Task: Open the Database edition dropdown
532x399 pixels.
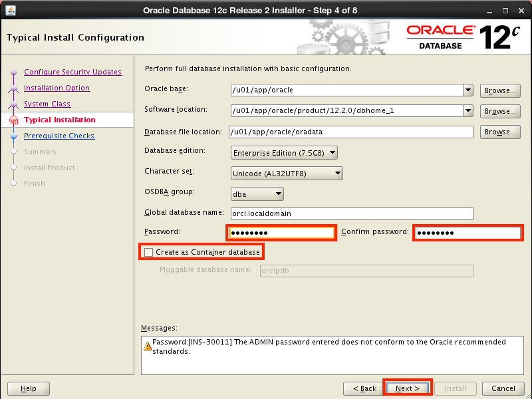Action: tap(284, 153)
